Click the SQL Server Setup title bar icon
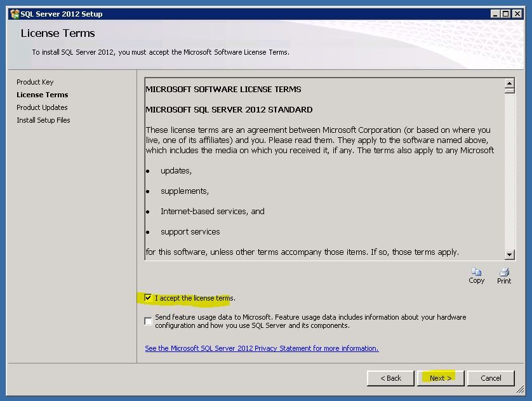This screenshot has height=401, width=532. tap(15, 14)
